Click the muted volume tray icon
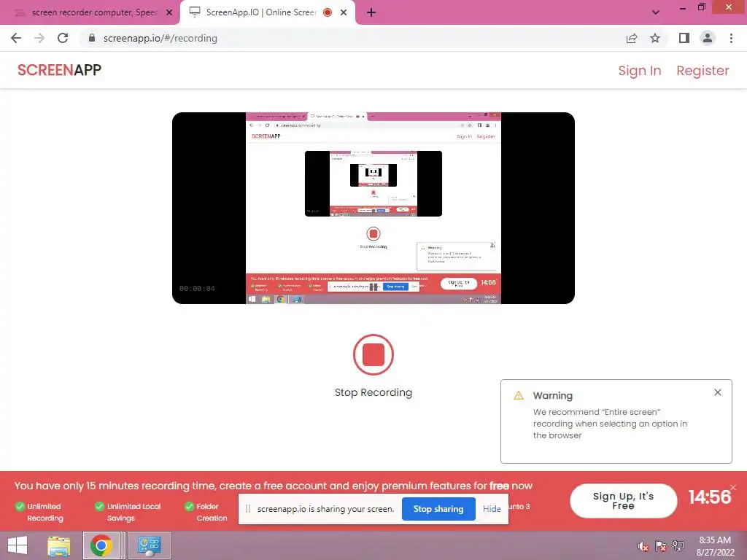The height and width of the screenshot is (560, 747). pos(643,546)
